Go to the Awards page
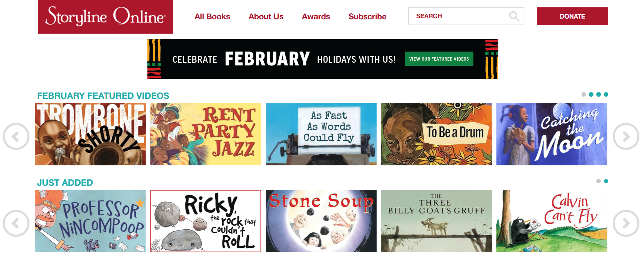This screenshot has width=644, height=261. click(x=316, y=16)
